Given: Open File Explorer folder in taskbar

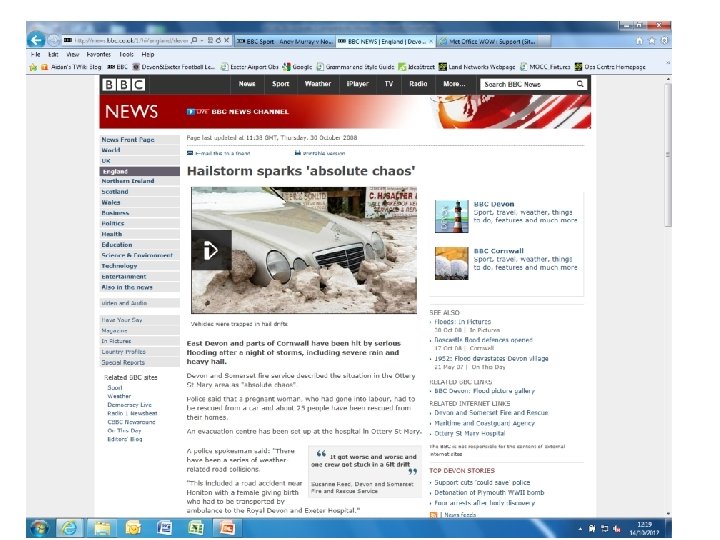Looking at the screenshot, I should pos(102,528).
